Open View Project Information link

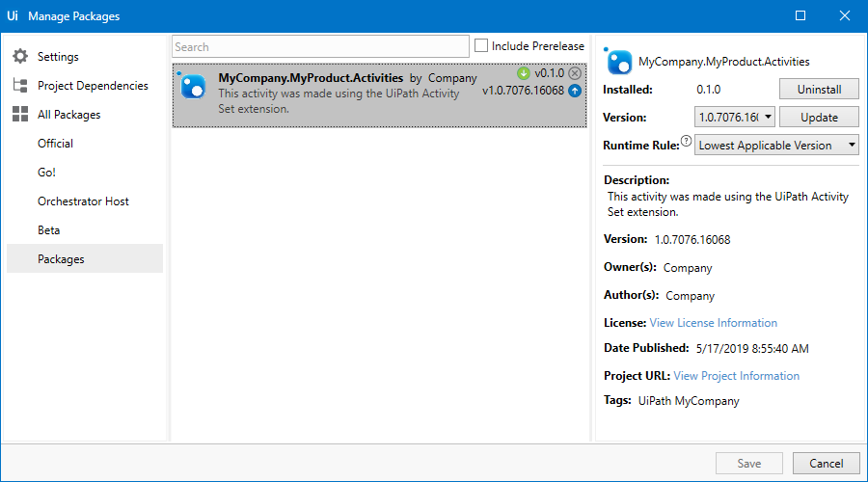pyautogui.click(x=736, y=376)
